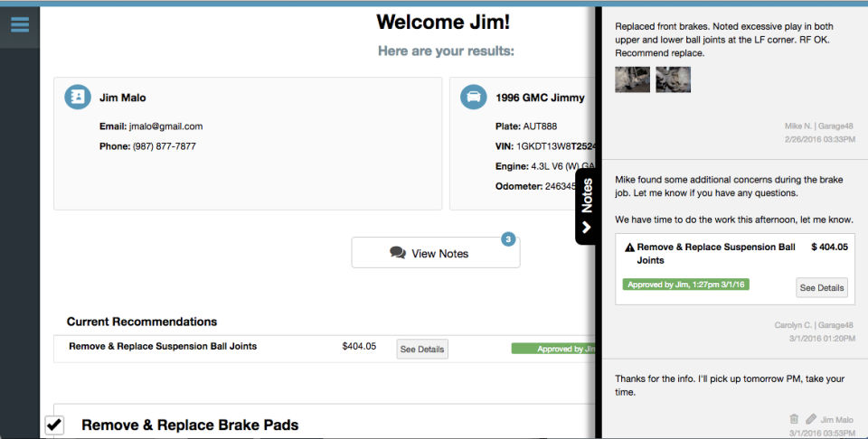
Task: Click Mike N. | Garage48 author label
Action: click(819, 126)
